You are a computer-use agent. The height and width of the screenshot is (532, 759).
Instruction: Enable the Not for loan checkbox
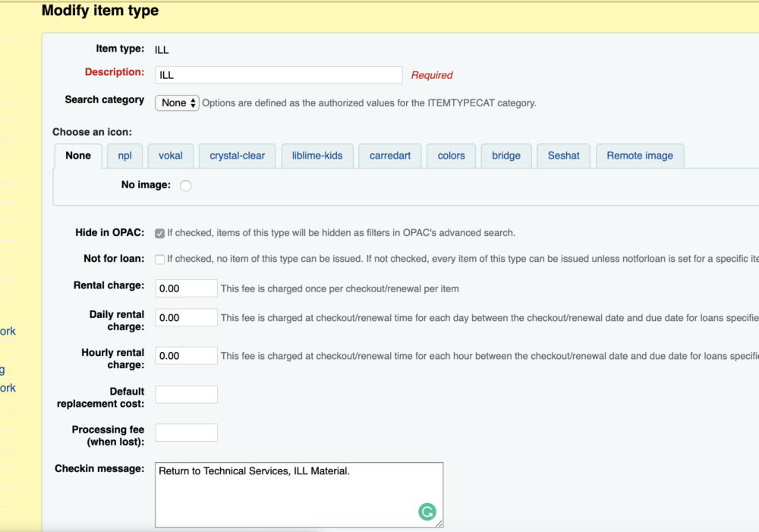coord(159,259)
